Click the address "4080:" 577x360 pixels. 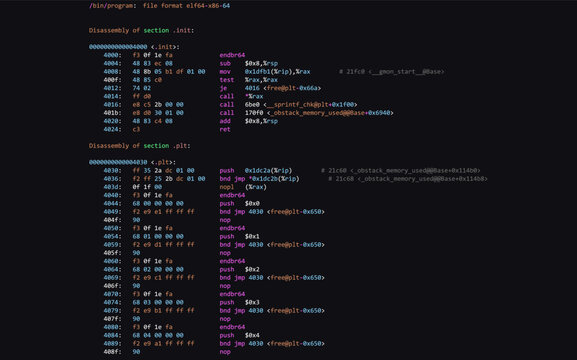113,327
